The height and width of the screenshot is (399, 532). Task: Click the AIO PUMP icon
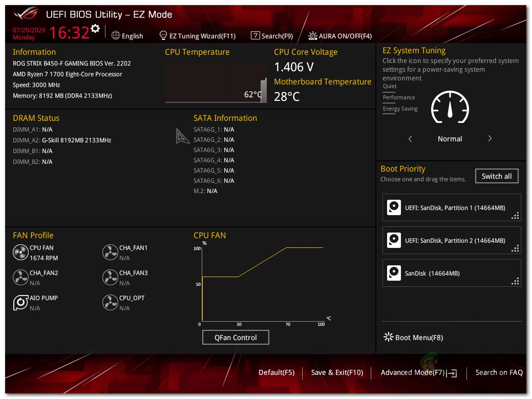click(20, 303)
